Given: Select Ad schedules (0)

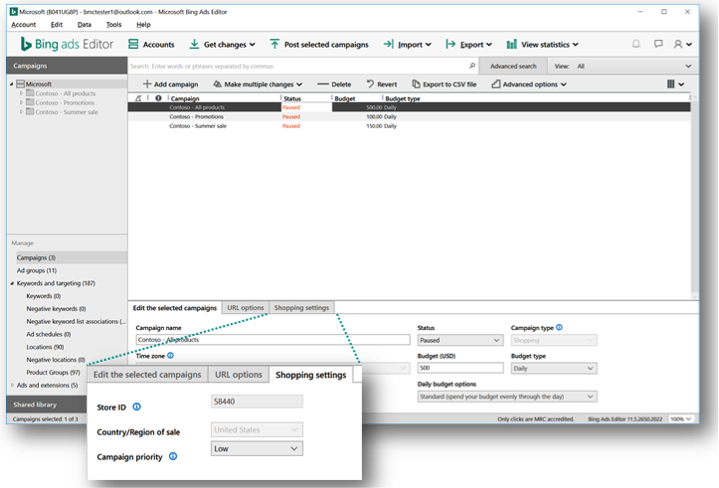Looking at the screenshot, I should tap(49, 334).
